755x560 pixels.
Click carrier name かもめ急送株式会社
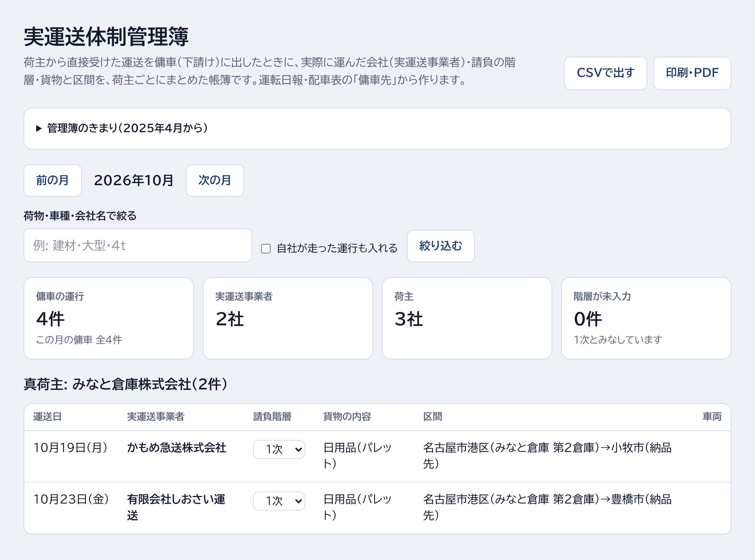pyautogui.click(x=177, y=448)
